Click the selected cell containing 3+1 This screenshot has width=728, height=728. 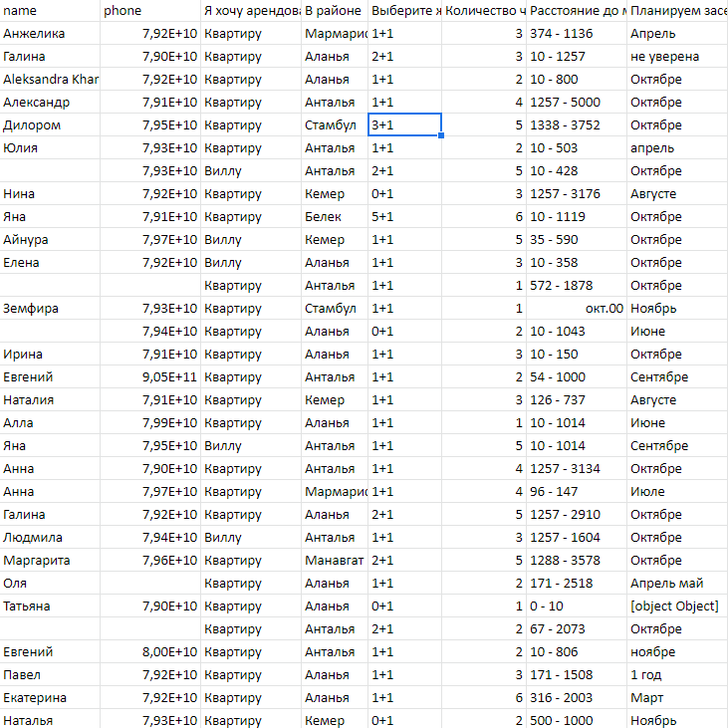point(404,125)
